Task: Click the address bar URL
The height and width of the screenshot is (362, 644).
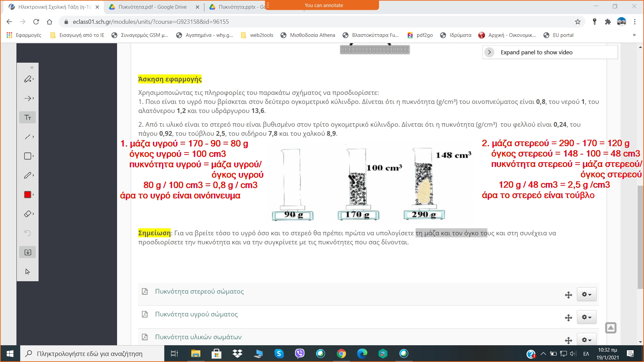Action: 151,22
